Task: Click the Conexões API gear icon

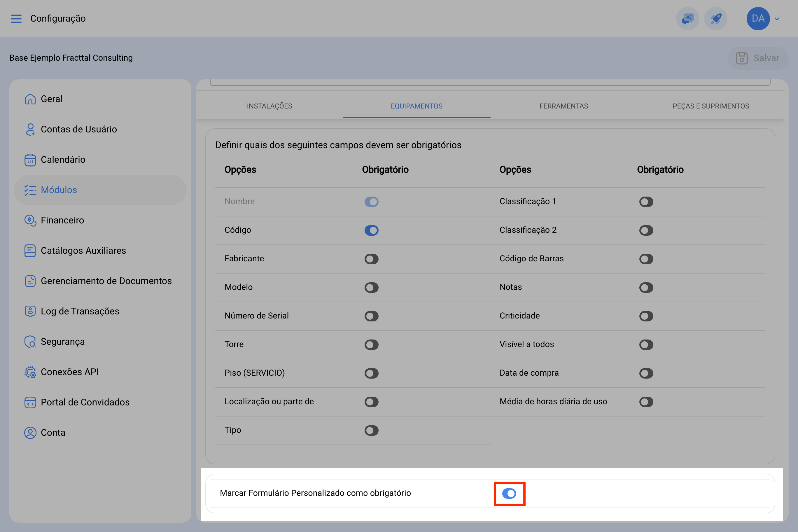Action: click(30, 372)
